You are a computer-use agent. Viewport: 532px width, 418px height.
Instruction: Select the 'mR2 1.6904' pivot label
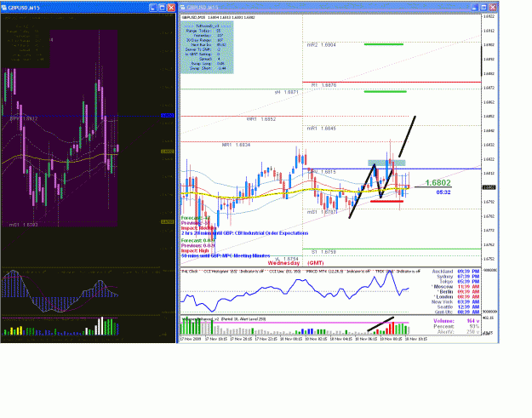click(321, 45)
